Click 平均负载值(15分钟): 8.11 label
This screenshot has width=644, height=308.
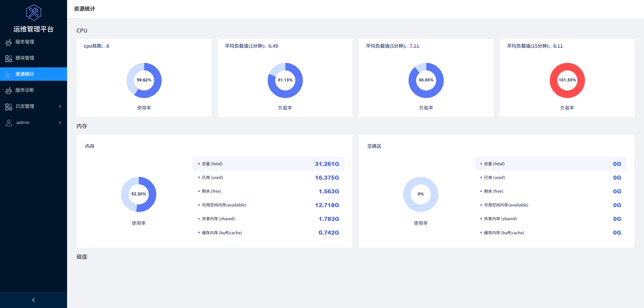[x=535, y=46]
